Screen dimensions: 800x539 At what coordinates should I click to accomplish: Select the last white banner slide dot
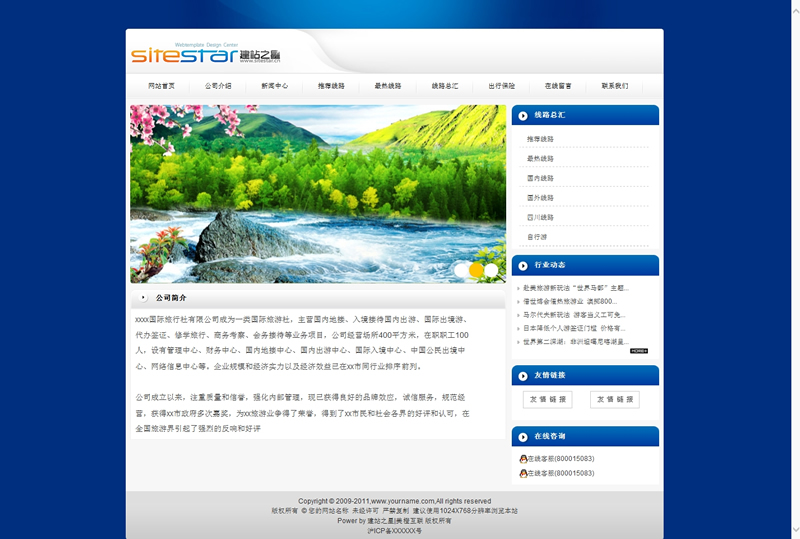[x=491, y=270]
